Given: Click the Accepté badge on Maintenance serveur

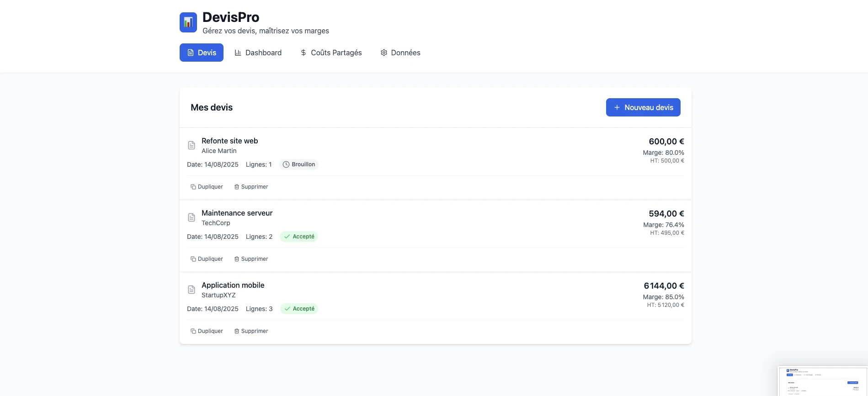Looking at the screenshot, I should 299,237.
